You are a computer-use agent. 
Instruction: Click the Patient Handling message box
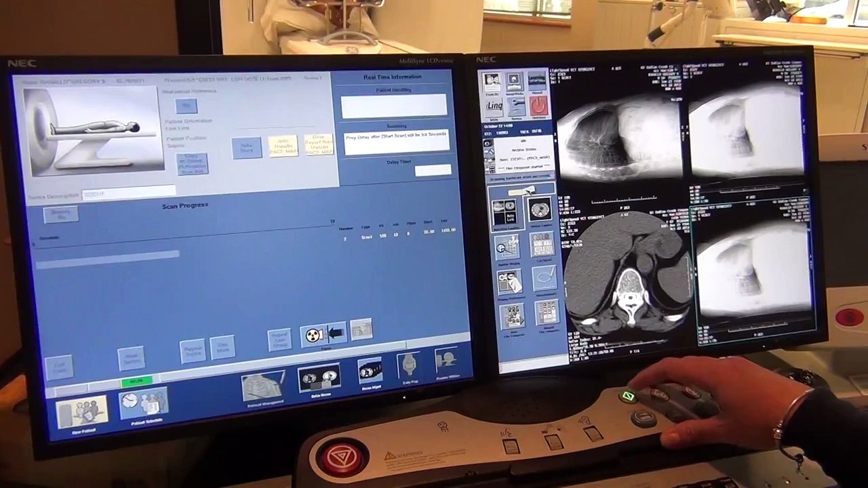[394, 106]
